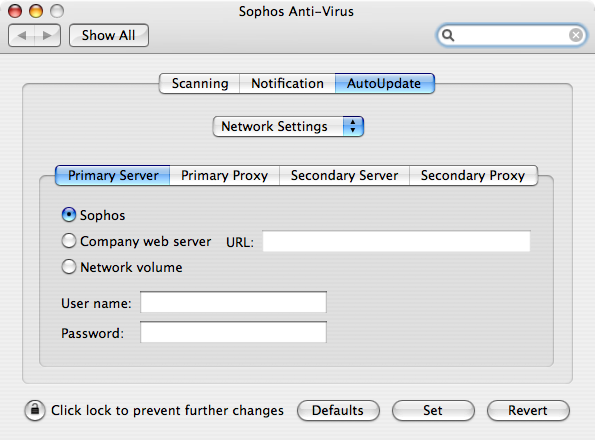Click the back arrow navigation button
Screen dimensions: 595x440
(21, 35)
